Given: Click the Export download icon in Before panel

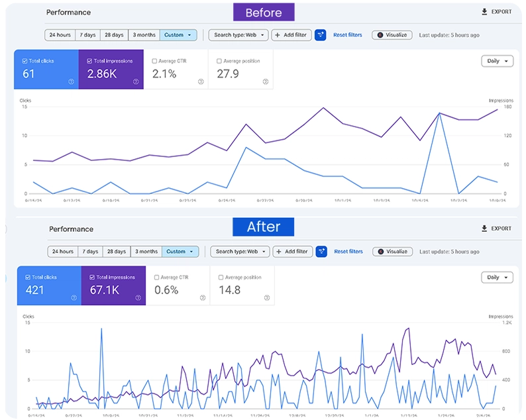Looking at the screenshot, I should [484, 12].
